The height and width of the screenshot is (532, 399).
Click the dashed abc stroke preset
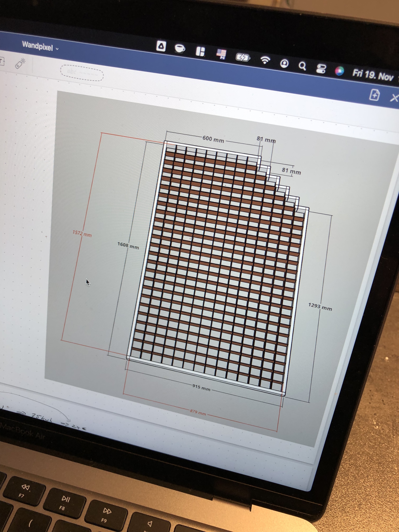(x=82, y=73)
